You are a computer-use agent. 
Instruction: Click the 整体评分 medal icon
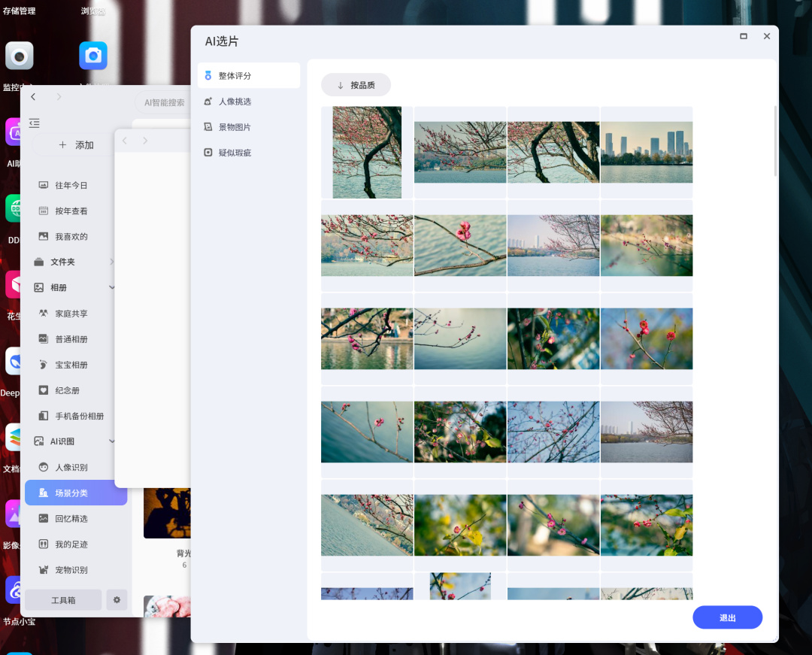point(208,76)
